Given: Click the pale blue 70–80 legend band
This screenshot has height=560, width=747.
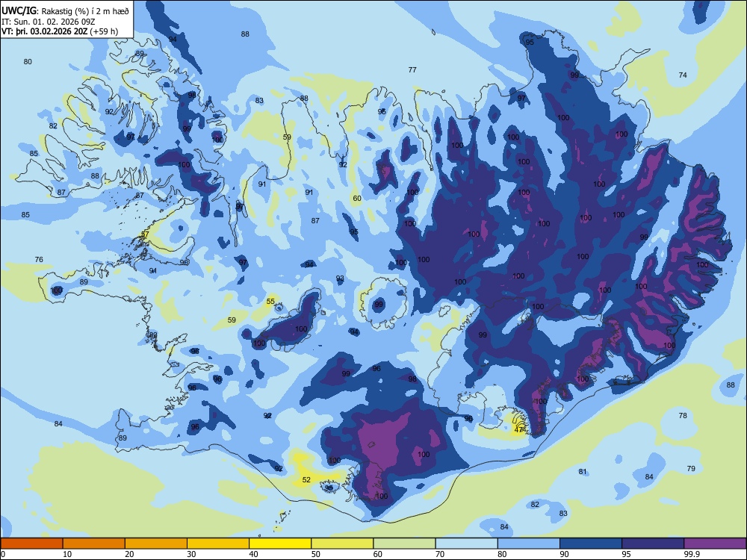Looking at the screenshot, I should [x=466, y=544].
